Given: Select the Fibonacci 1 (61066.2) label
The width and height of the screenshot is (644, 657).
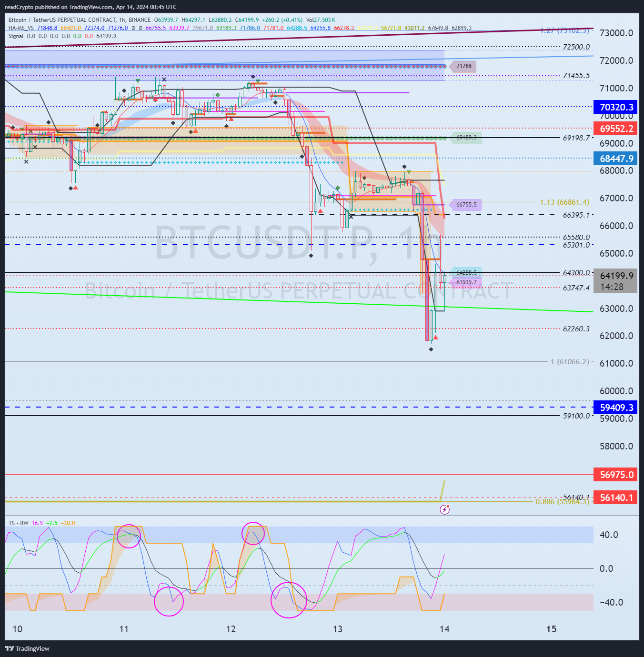Looking at the screenshot, I should tap(570, 362).
